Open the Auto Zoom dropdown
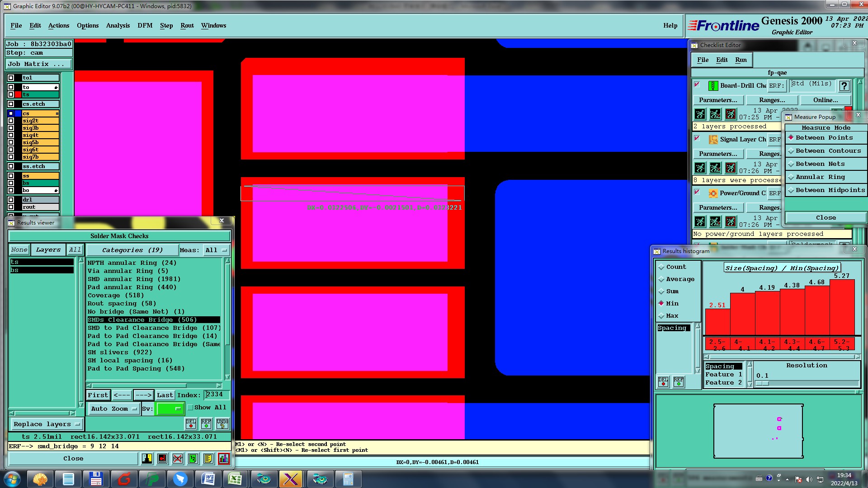Viewport: 868px width, 488px height. [114, 408]
